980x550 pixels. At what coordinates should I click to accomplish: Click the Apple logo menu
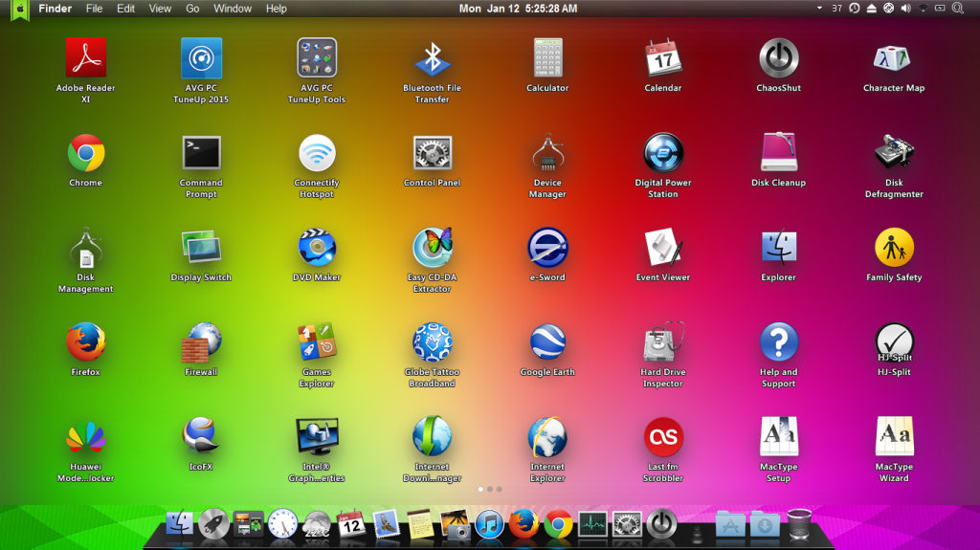tap(20, 10)
